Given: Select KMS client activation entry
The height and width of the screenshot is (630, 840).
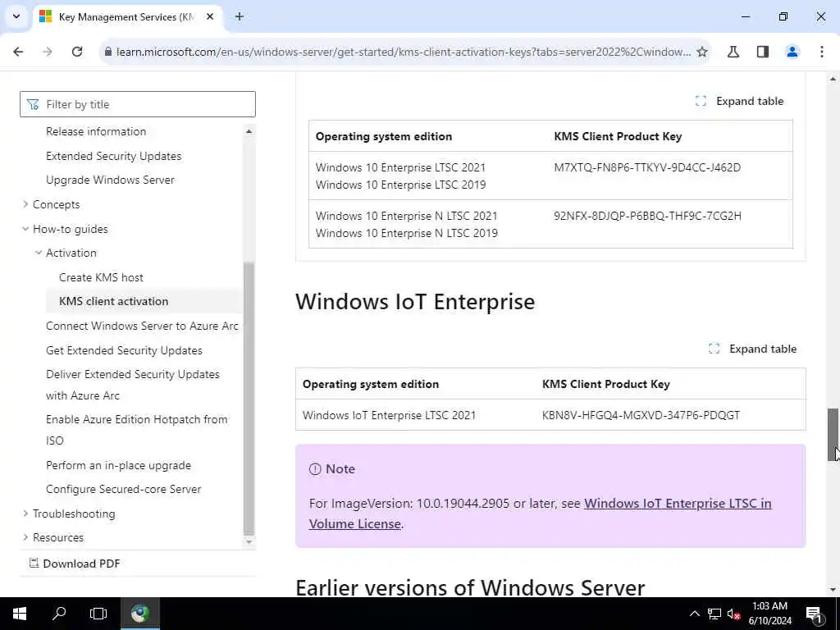Looking at the screenshot, I should (113, 301).
